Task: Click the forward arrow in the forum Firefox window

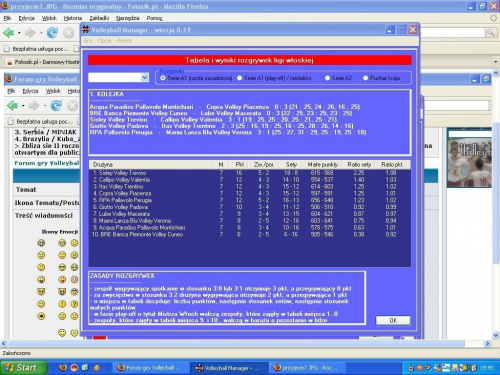Action: click(34, 106)
